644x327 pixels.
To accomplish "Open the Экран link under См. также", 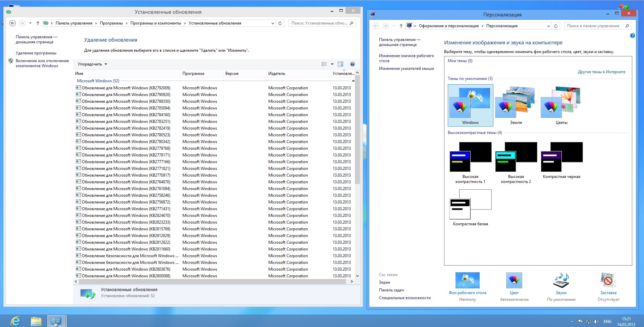I will tap(384, 282).
